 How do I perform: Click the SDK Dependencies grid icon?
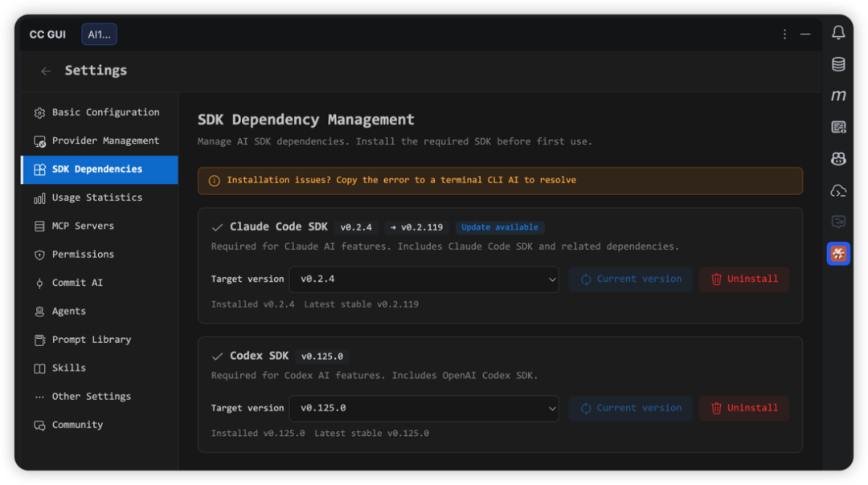click(x=39, y=169)
